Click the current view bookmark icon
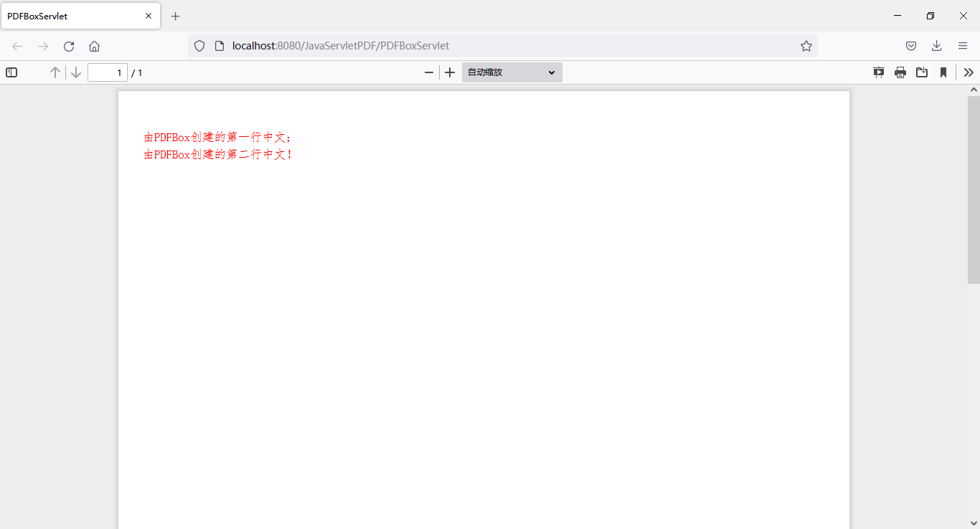980x529 pixels. pos(943,72)
